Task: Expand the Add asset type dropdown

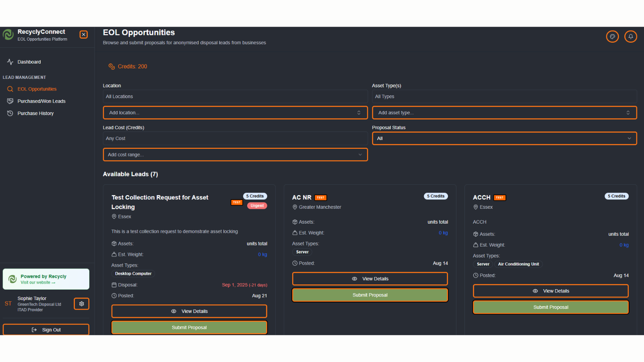Action: 504,113
